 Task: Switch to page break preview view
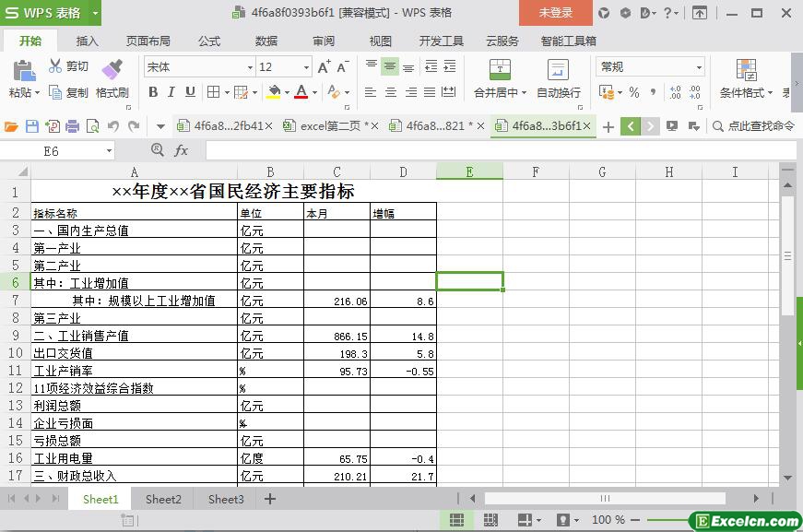click(490, 520)
